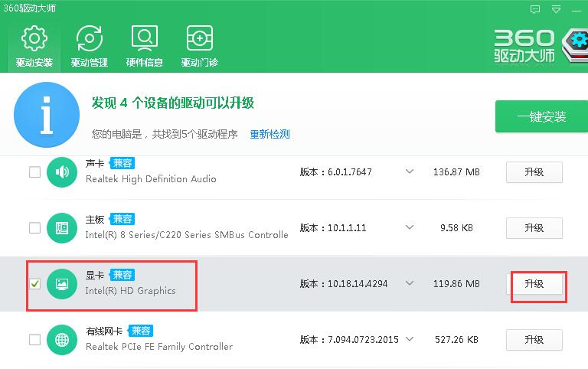The width and height of the screenshot is (588, 369).
Task: Check the 主板 SMBus Controller checkbox
Action: 35,228
